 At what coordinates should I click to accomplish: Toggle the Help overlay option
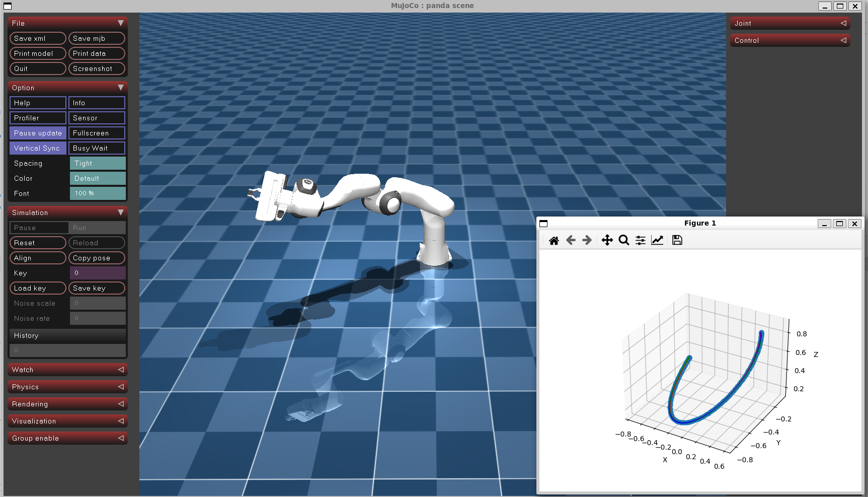(x=38, y=103)
